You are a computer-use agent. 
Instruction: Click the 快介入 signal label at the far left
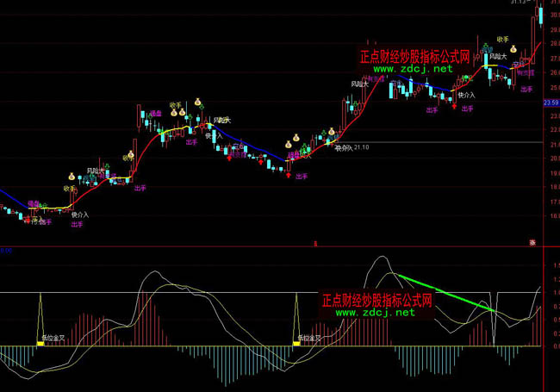point(80,214)
